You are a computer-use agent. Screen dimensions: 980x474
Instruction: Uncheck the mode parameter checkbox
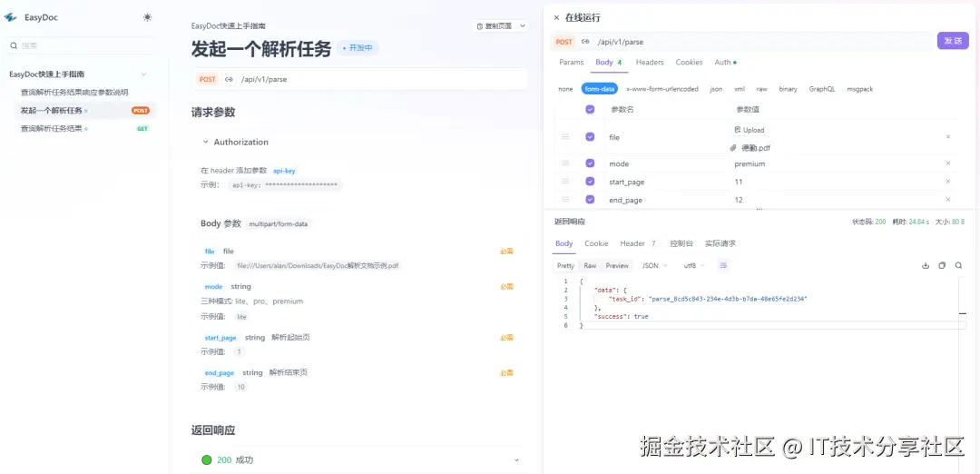tap(590, 163)
